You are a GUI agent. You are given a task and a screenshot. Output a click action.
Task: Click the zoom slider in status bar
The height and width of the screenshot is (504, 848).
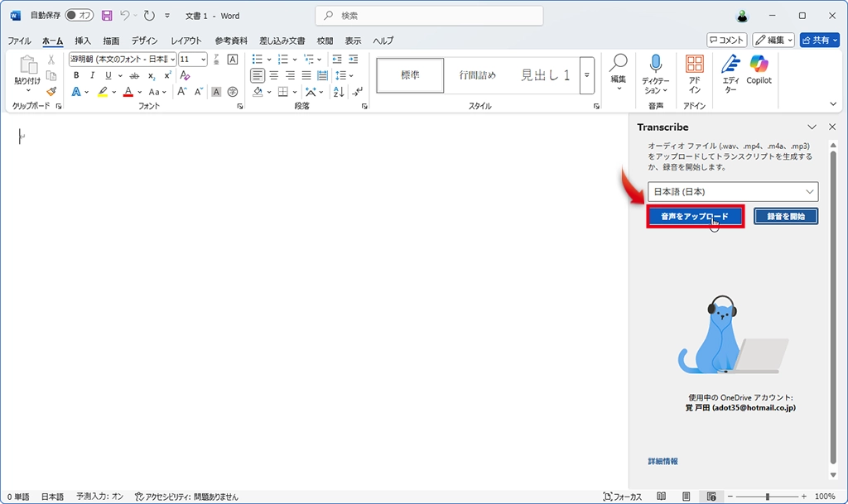pyautogui.click(x=767, y=497)
